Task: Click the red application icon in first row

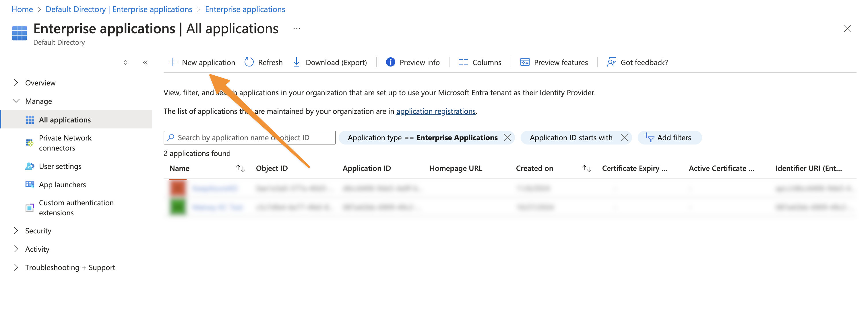Action: click(178, 188)
